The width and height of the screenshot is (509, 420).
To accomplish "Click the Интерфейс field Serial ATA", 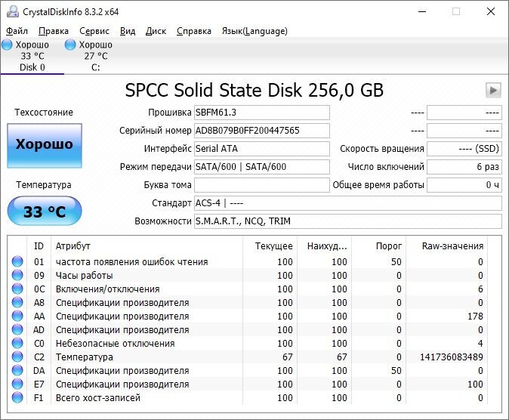I will 262,149.
